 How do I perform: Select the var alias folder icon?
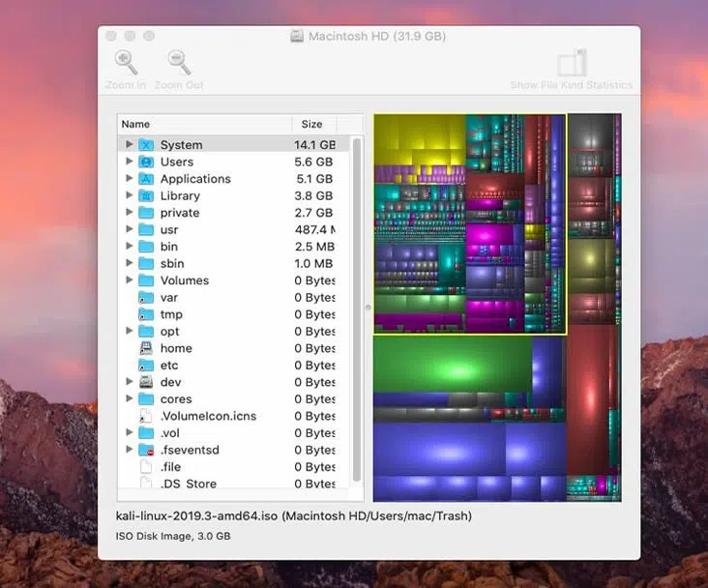click(146, 297)
